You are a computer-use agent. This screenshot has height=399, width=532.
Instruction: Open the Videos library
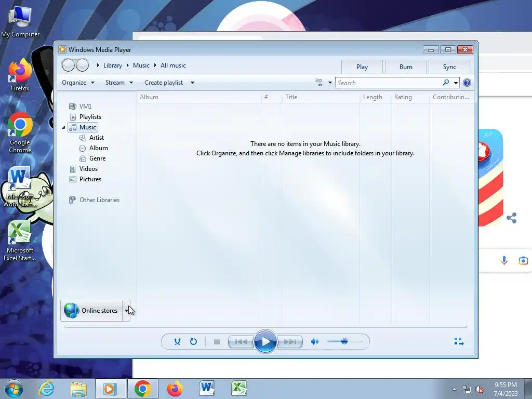[83, 169]
